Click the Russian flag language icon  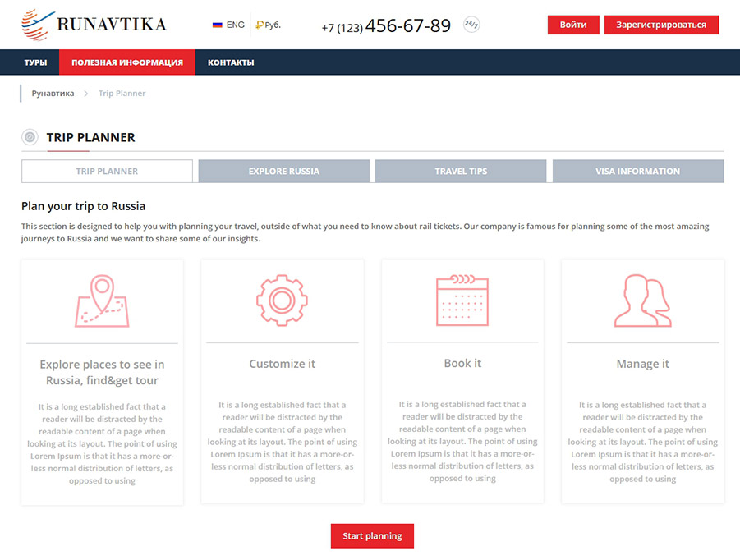(x=218, y=25)
